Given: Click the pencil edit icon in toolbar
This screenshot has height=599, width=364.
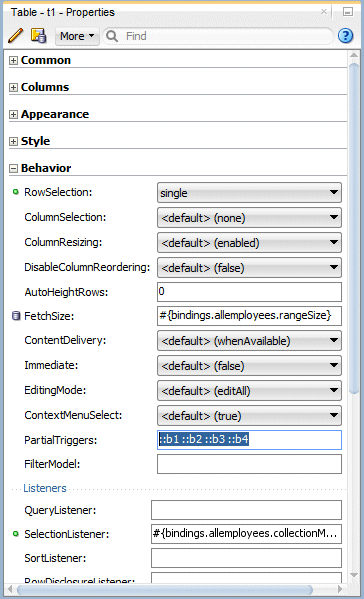Looking at the screenshot, I should click(15, 36).
